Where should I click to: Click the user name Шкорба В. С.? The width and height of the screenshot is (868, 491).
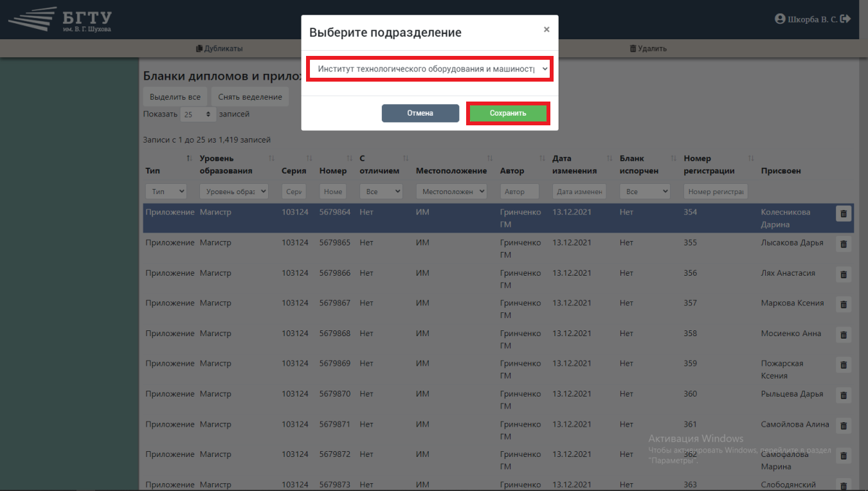click(x=813, y=19)
